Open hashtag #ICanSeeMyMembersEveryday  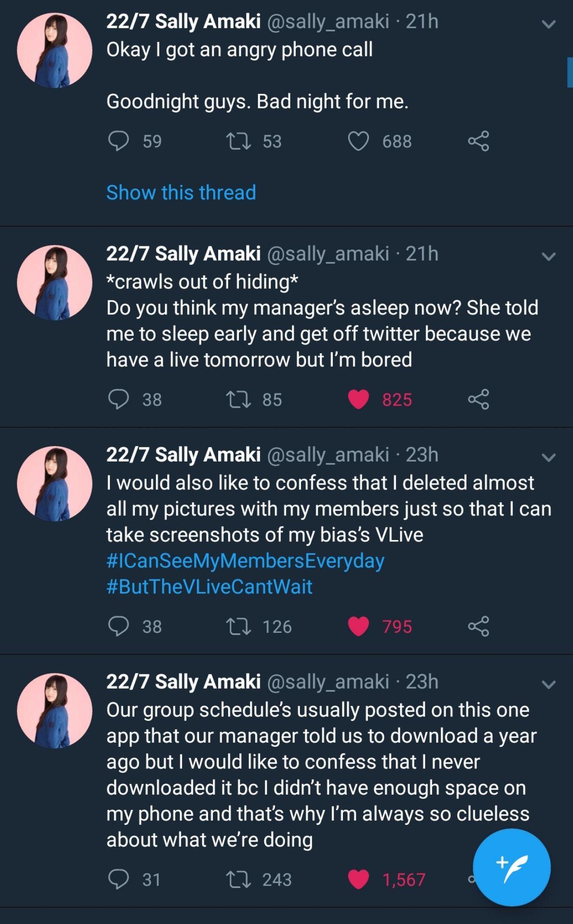tap(245, 561)
